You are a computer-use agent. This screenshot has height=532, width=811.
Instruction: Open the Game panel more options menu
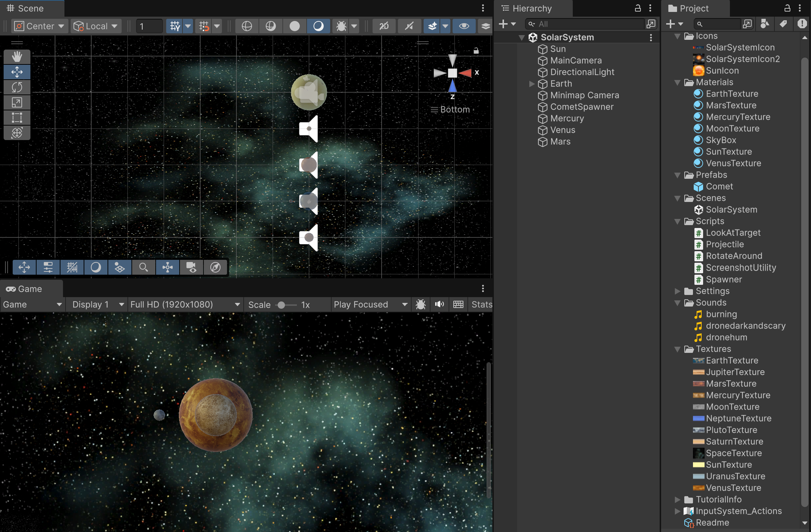(x=483, y=288)
